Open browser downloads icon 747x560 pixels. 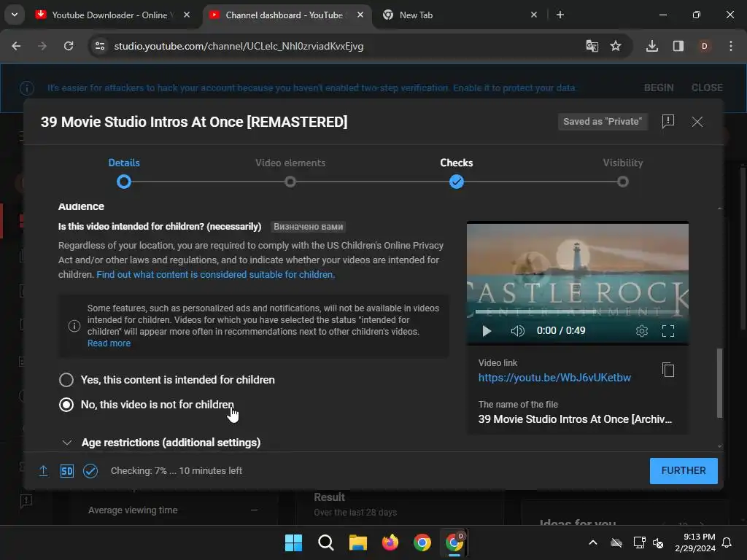(x=651, y=46)
